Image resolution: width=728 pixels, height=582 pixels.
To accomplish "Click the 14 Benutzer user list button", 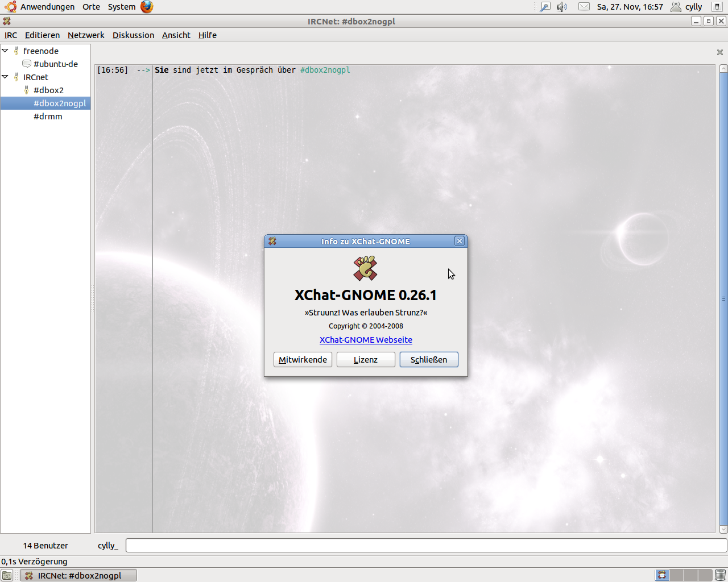I will 45,546.
